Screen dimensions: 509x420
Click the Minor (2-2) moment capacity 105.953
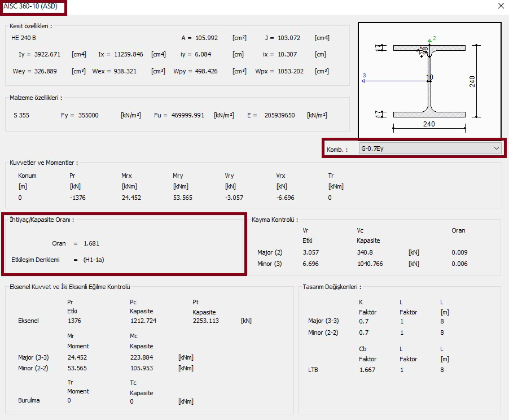[x=142, y=368]
